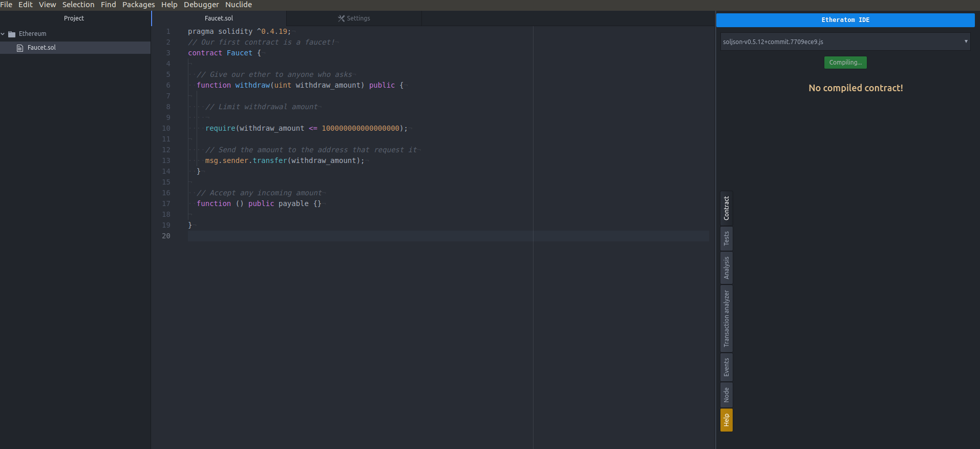Click the Etheratom IDE header
The image size is (980, 449).
845,20
